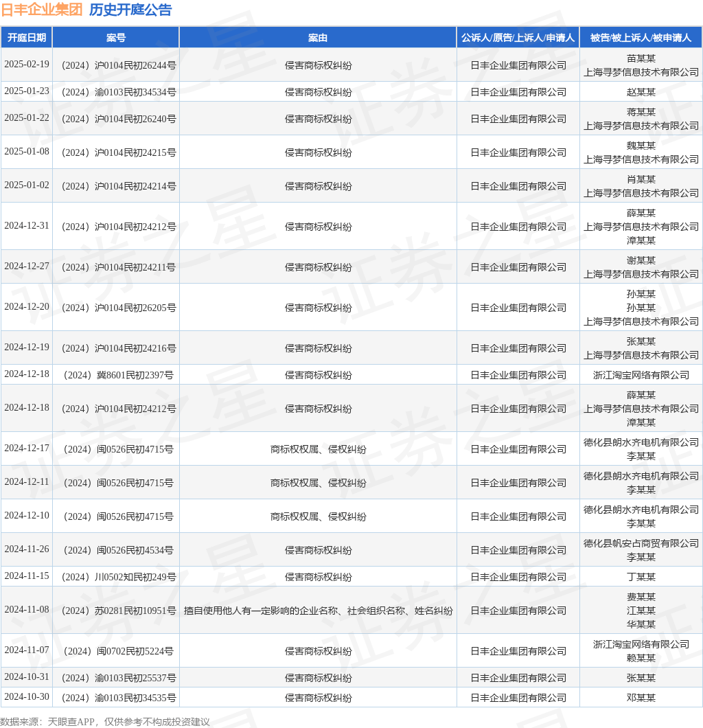Click case number 闽0702民初5224号

tap(119, 651)
